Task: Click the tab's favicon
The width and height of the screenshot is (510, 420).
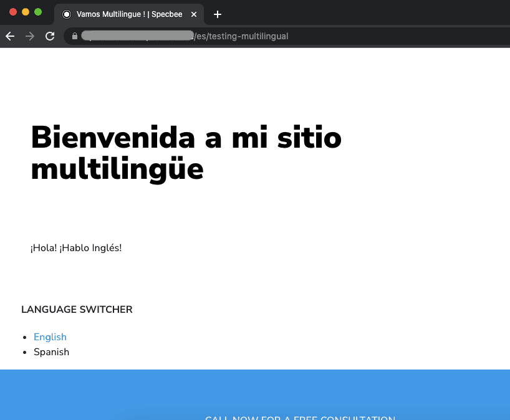Action: click(67, 14)
